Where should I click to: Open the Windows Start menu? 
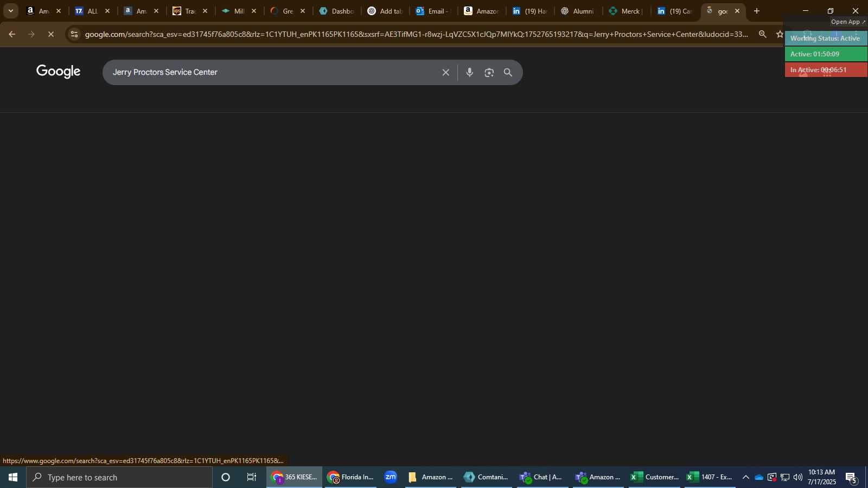pos(13,477)
